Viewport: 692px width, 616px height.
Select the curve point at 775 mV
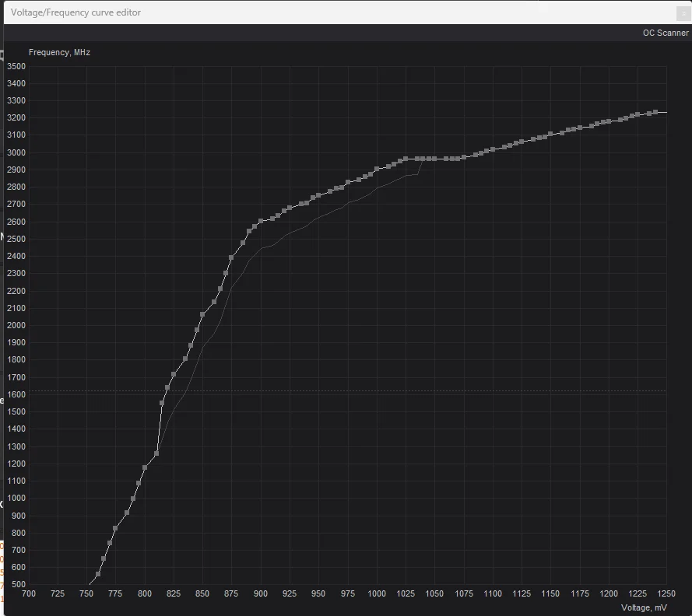[115, 528]
